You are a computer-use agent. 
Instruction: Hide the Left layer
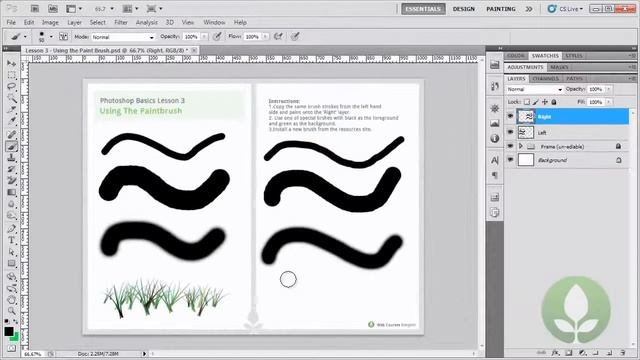click(x=510, y=132)
